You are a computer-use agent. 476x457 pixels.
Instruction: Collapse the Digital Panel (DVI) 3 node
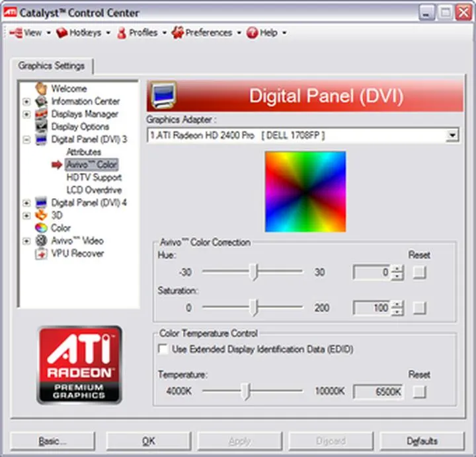pos(26,140)
